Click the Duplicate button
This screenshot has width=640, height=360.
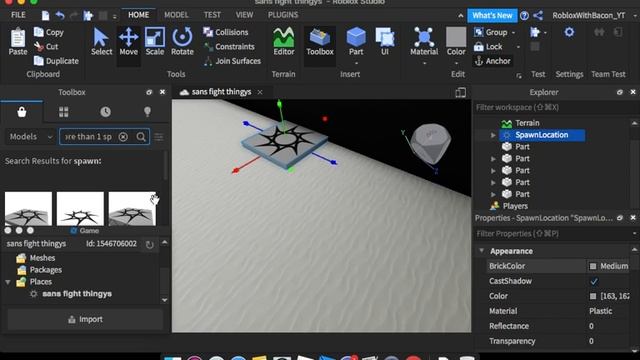(x=56, y=61)
